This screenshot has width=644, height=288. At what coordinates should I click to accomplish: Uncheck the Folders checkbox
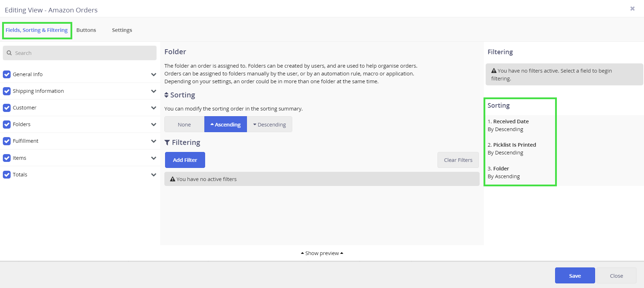coord(7,124)
